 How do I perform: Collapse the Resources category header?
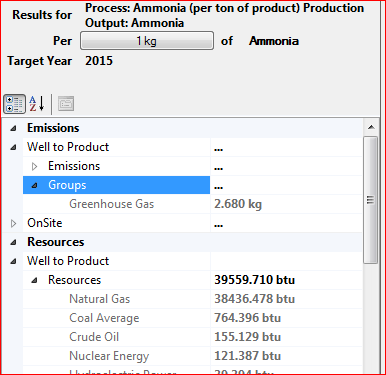pyautogui.click(x=13, y=242)
